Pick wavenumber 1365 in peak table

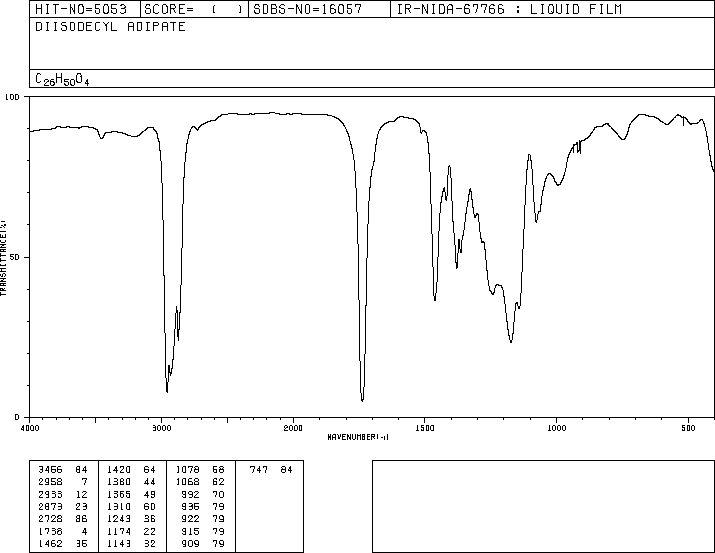pos(119,494)
